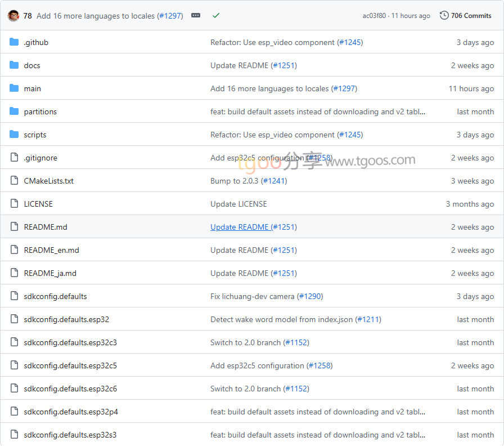504x446 pixels.
Task: Open sdkconfig.defaults.esp32c3 file
Action: point(70,342)
